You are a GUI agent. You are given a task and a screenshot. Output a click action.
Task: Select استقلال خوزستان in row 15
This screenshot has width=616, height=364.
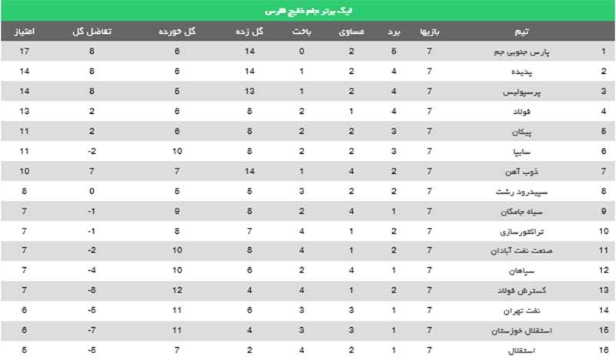521,331
